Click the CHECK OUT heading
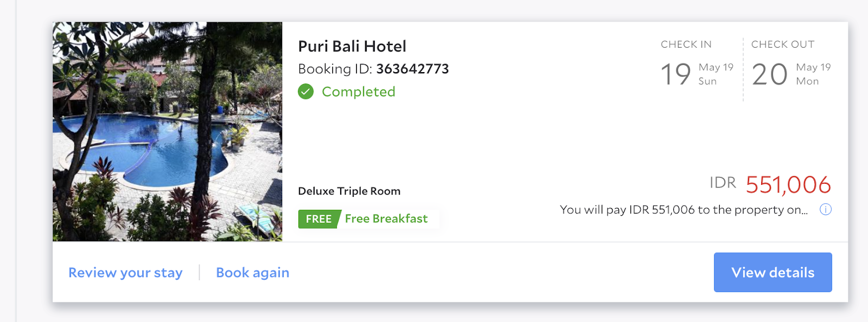Screen dimensions: 868x322 click(x=783, y=44)
